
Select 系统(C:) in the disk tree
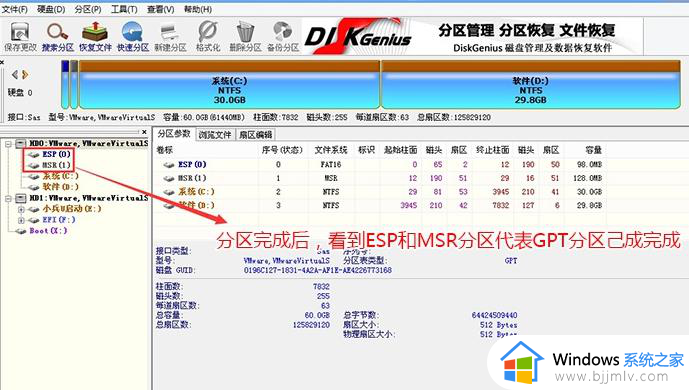(x=61, y=176)
